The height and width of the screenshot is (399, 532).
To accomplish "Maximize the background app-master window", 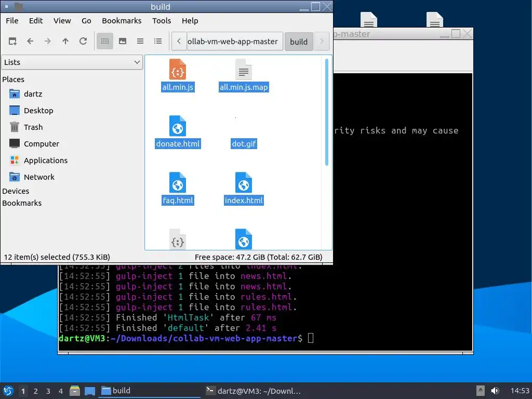I will [456, 34].
